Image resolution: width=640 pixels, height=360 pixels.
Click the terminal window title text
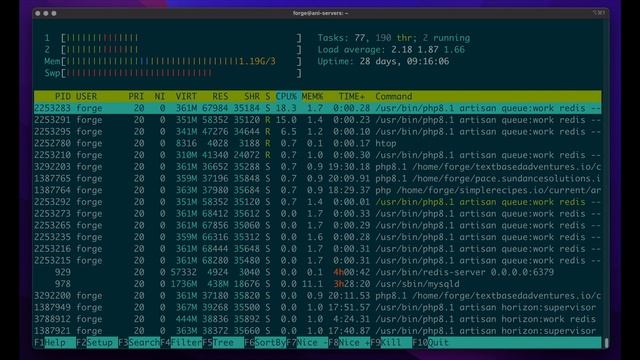click(320, 13)
